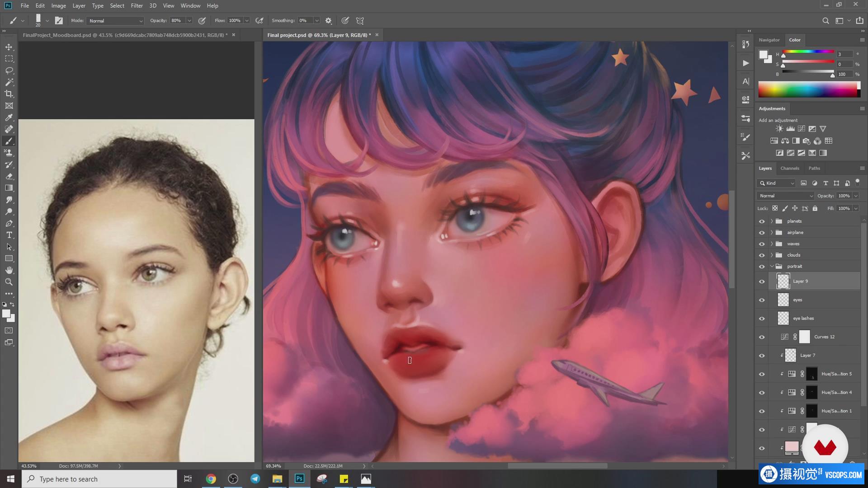Select the Hand tool
Screen dimensions: 868x488
(x=9, y=270)
